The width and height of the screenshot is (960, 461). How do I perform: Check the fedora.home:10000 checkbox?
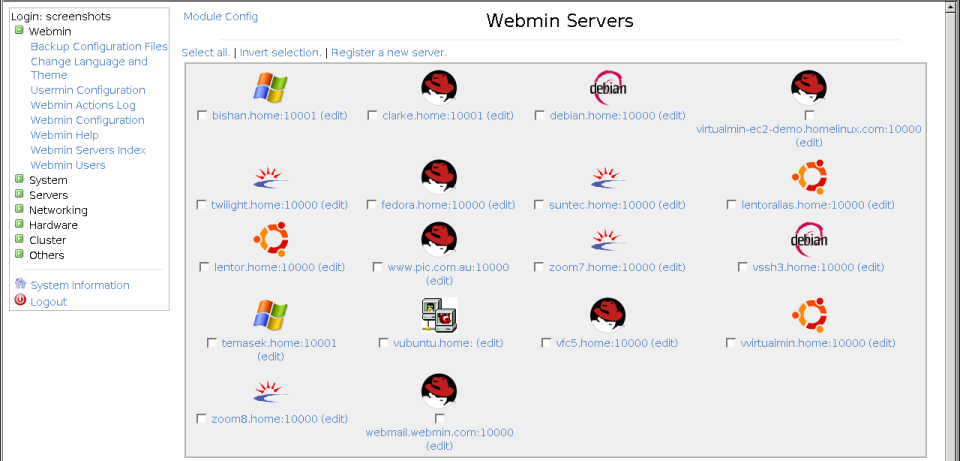[x=371, y=204]
